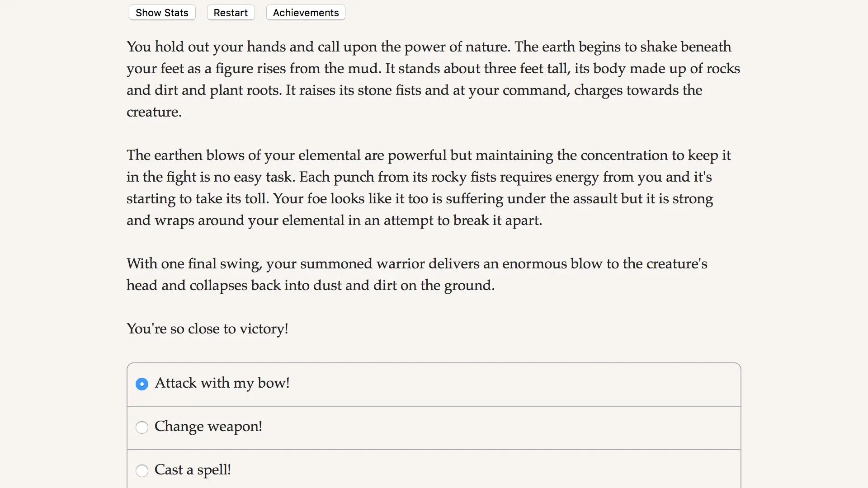Click the line 'You're so close to victory!'
The image size is (868, 488).
click(x=208, y=329)
